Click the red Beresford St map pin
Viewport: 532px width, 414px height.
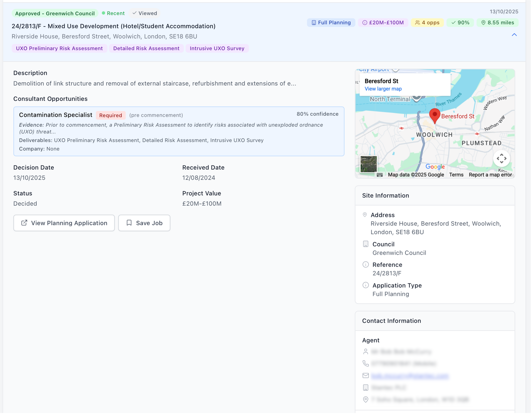[x=436, y=116]
